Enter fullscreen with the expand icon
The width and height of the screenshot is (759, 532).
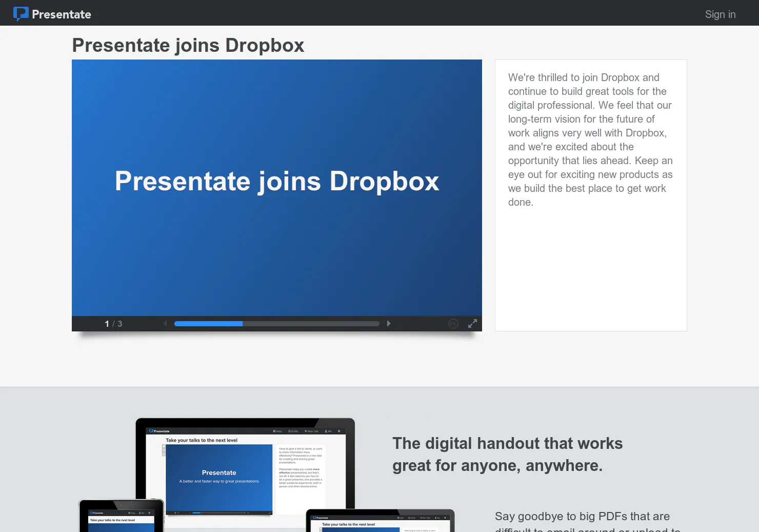pos(473,323)
